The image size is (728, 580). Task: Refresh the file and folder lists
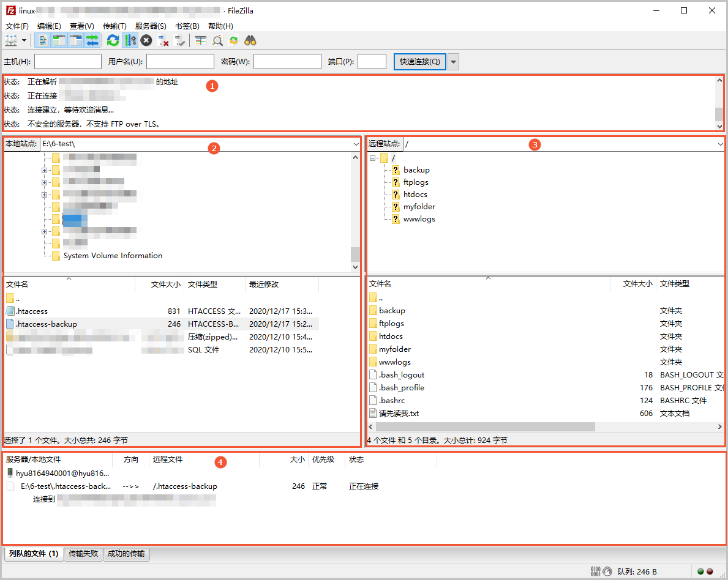point(113,41)
